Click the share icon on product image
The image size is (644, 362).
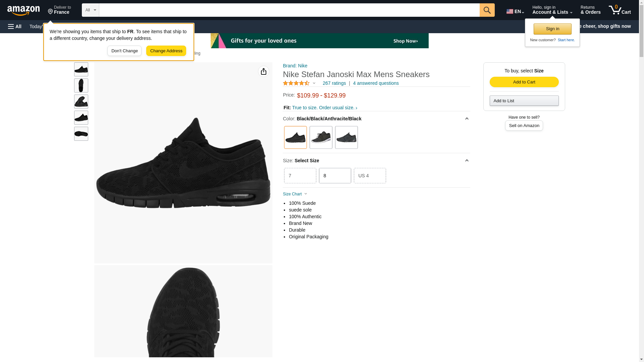(x=263, y=71)
